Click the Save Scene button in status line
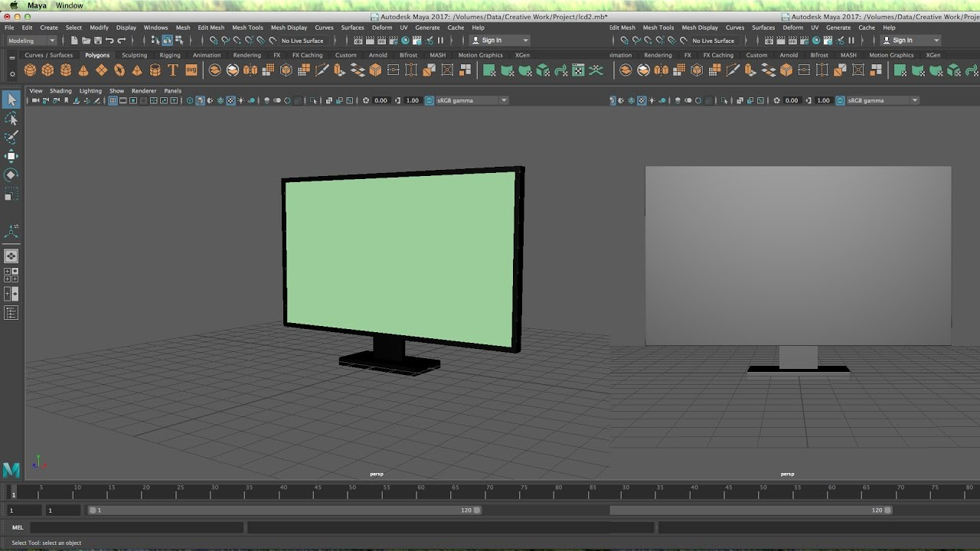 point(97,41)
